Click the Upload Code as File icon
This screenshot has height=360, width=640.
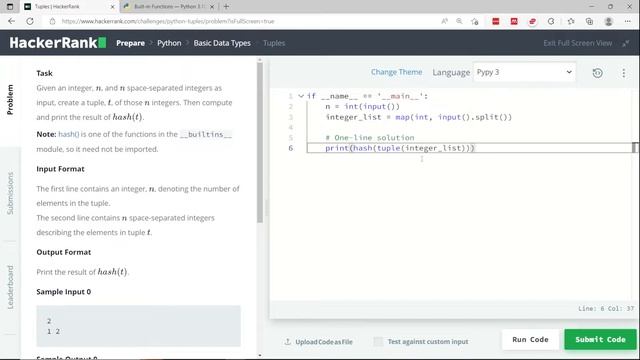pos(288,342)
